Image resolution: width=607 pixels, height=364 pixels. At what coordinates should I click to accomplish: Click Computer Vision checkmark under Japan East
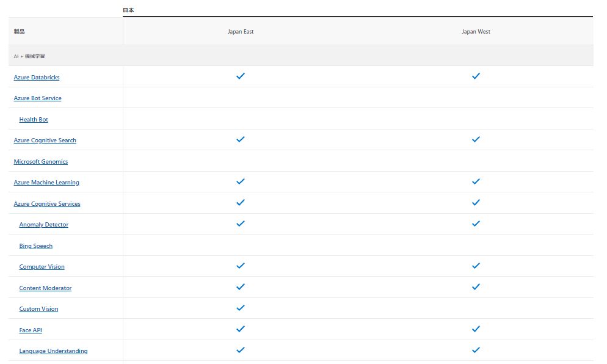241,266
